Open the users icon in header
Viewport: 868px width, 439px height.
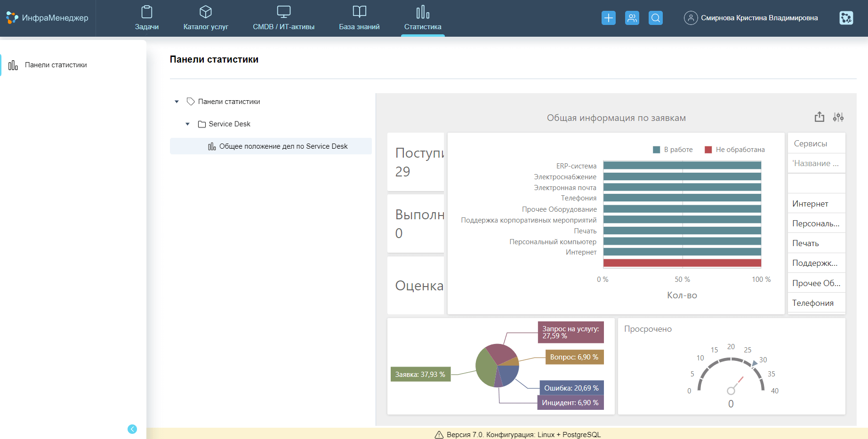pyautogui.click(x=632, y=18)
